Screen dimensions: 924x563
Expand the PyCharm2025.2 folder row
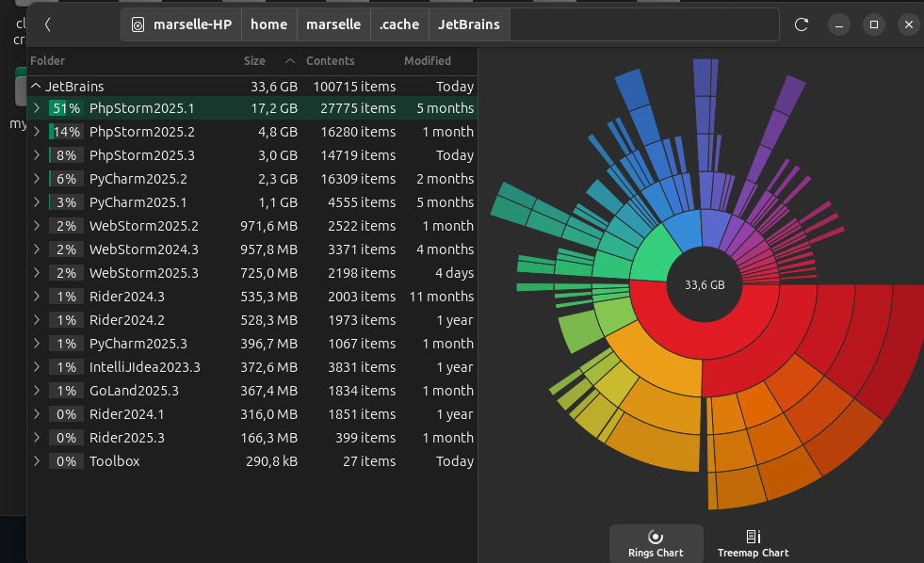tap(37, 179)
